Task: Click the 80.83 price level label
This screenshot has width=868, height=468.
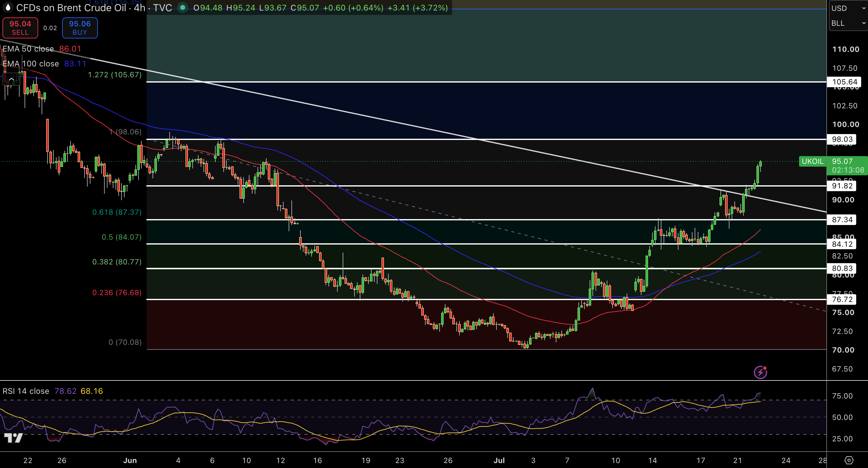Action: pos(842,268)
